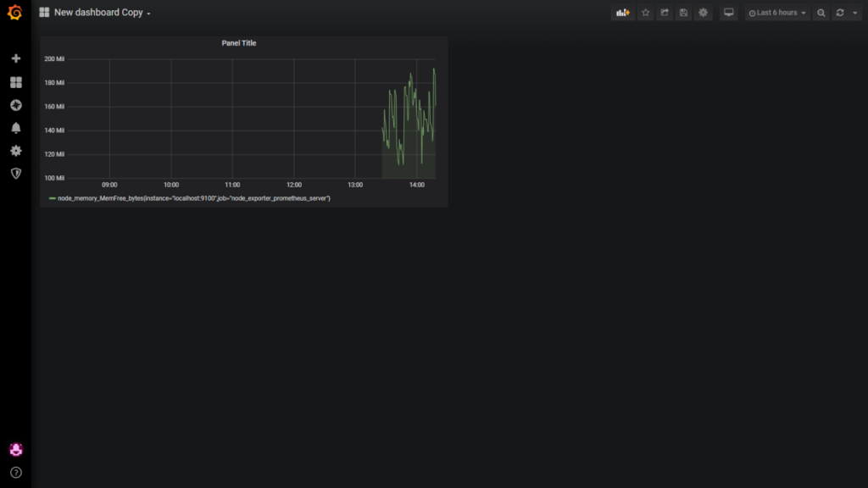Open the Help question mark icon
Viewport: 868px width, 488px height.
tap(15, 472)
